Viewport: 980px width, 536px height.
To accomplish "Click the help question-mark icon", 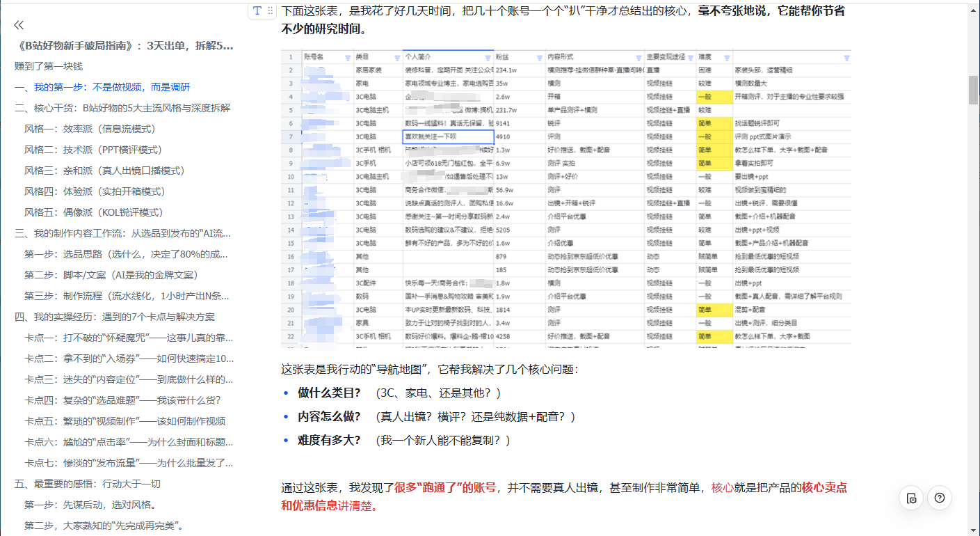I will 940,498.
